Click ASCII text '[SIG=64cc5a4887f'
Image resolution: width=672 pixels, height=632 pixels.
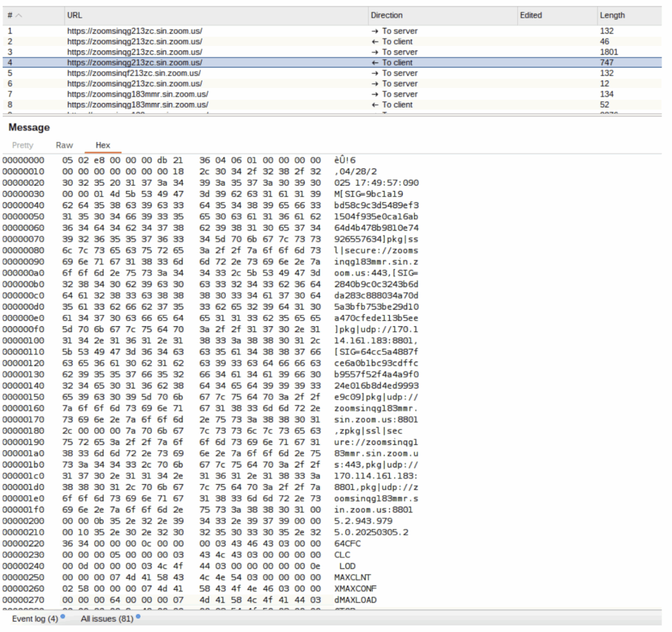376,352
